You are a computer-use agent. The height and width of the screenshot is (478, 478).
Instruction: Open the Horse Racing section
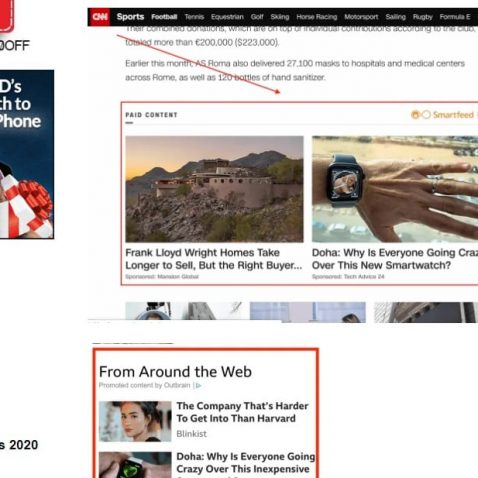317,17
